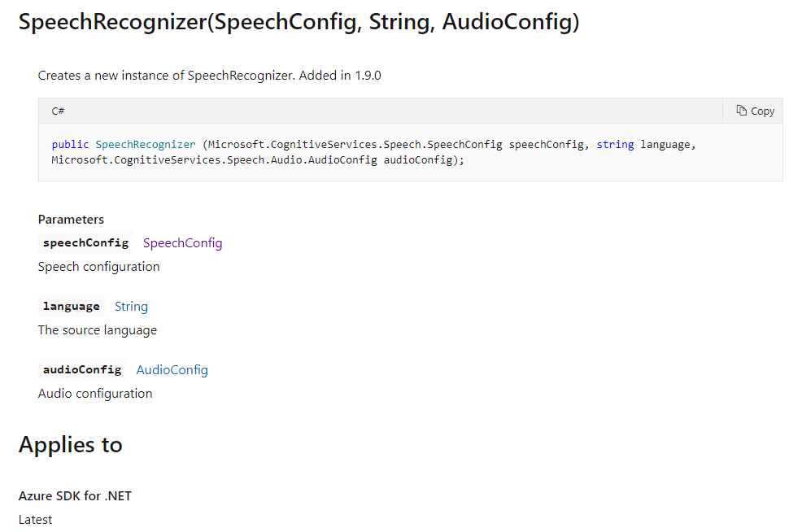
Task: Click Azure SDK for .NET text
Action: tap(75, 495)
